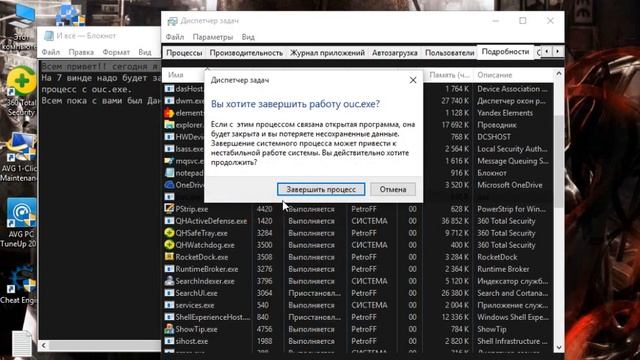Select PStrip.exe PID 4420 cell
The height and width of the screenshot is (360, 640).
[x=264, y=209]
